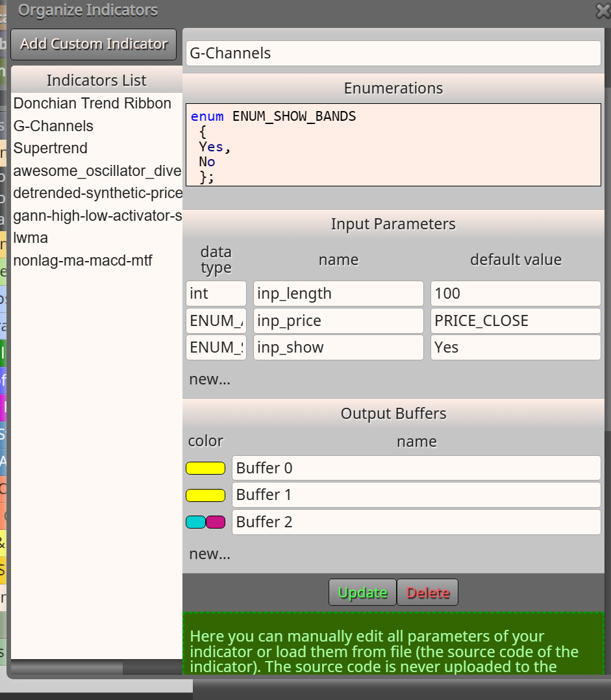Select Supertrend indicator in list
This screenshot has width=611, height=700.
[x=51, y=148]
